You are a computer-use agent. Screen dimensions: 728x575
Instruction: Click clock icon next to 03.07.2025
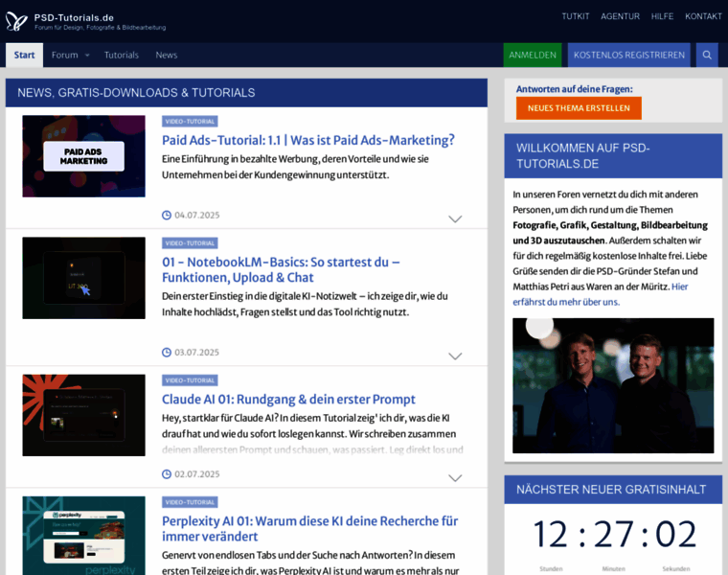[167, 352]
